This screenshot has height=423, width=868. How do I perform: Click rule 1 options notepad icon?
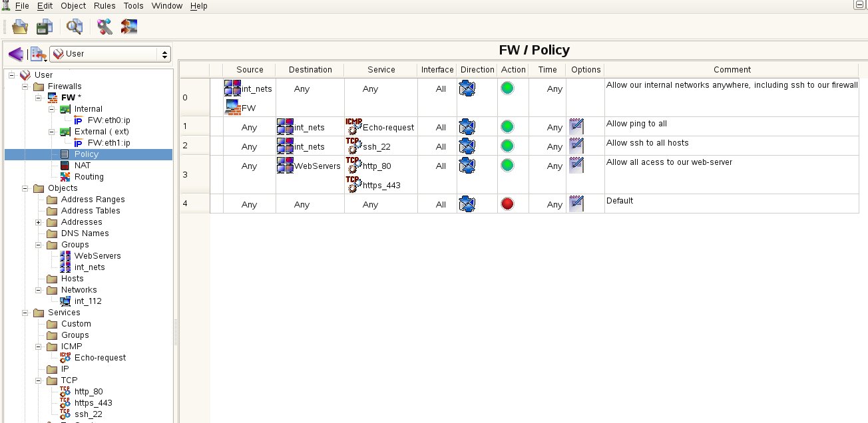pyautogui.click(x=576, y=126)
